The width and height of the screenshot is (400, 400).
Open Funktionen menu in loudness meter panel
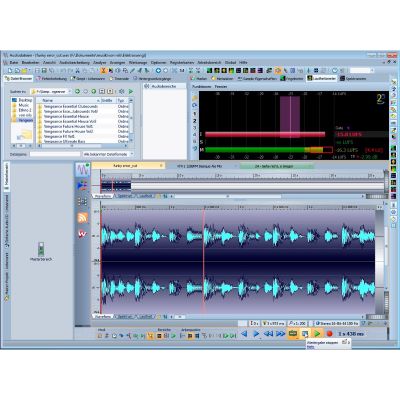[202, 86]
